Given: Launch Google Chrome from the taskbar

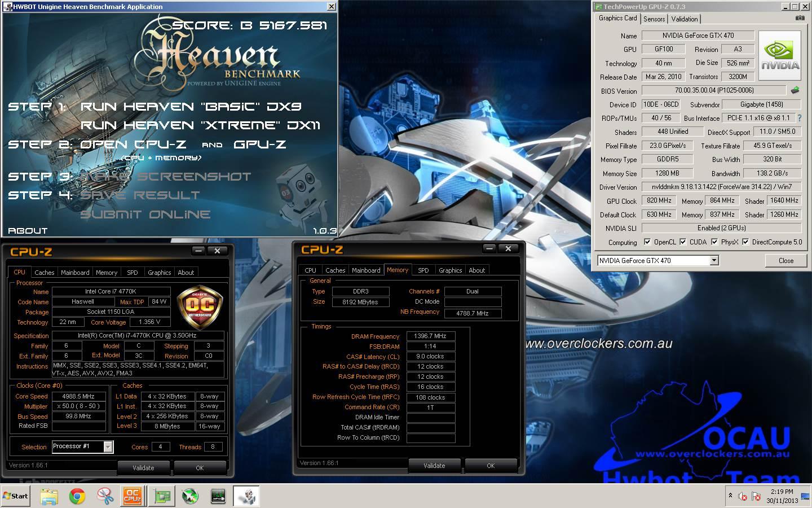Looking at the screenshot, I should pos(77,496).
